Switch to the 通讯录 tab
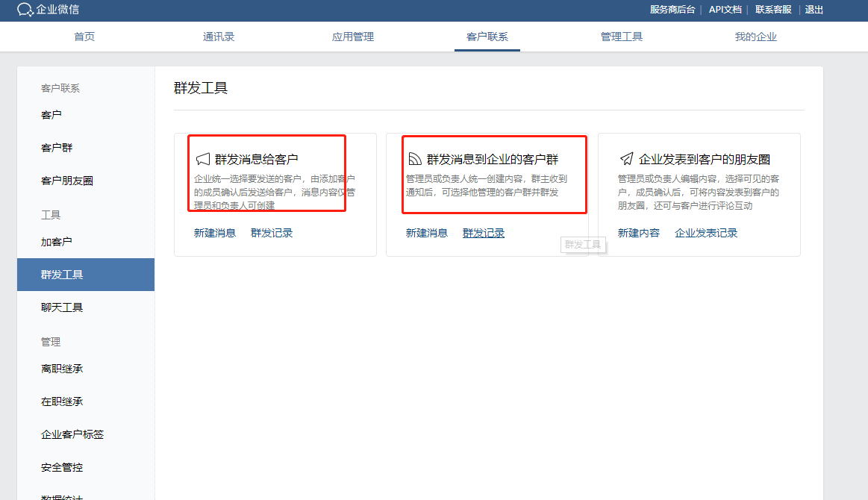868x500 pixels. tap(219, 37)
